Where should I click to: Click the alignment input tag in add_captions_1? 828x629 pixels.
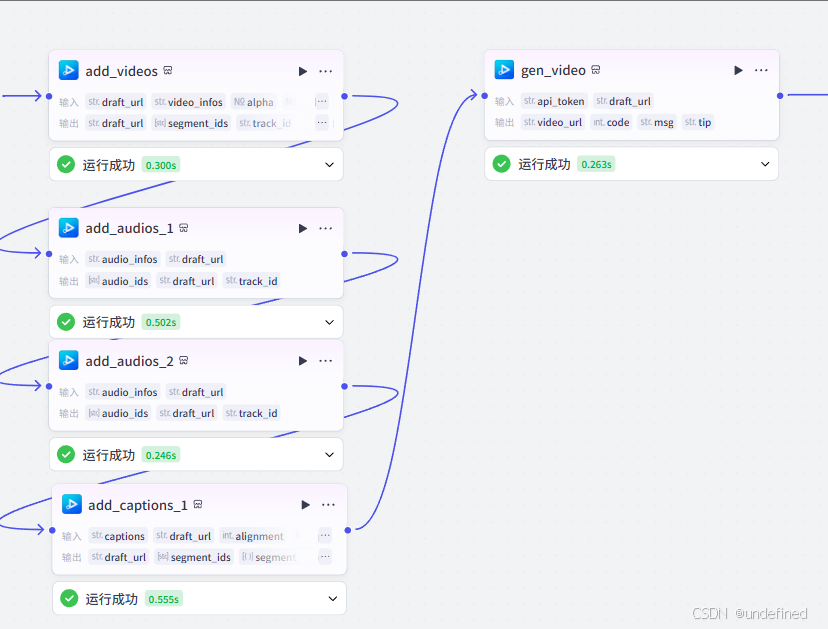pyautogui.click(x=253, y=536)
